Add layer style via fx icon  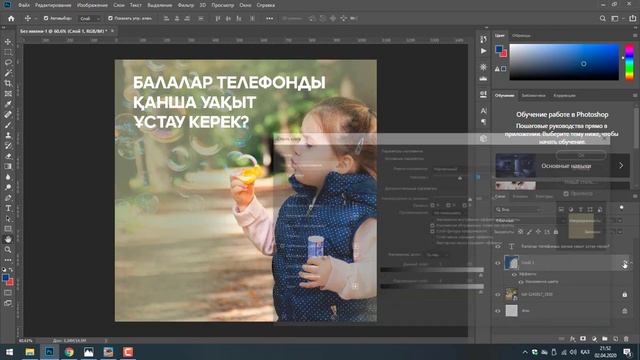[572, 339]
